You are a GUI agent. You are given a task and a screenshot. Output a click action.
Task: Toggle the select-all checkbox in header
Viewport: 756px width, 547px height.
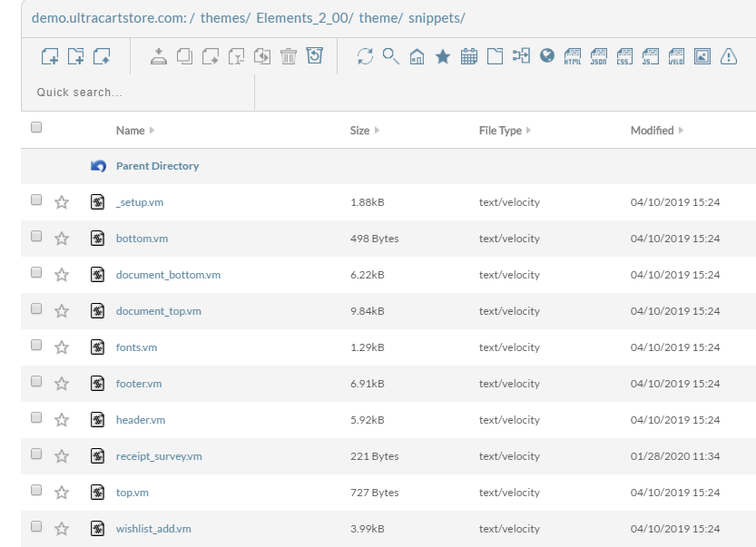coord(36,127)
